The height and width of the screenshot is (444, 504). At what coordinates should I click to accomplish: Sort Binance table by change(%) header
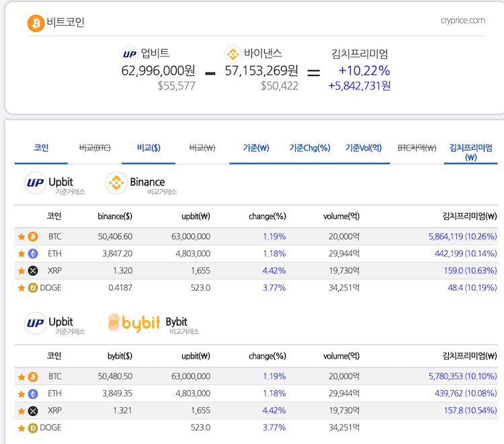click(267, 216)
